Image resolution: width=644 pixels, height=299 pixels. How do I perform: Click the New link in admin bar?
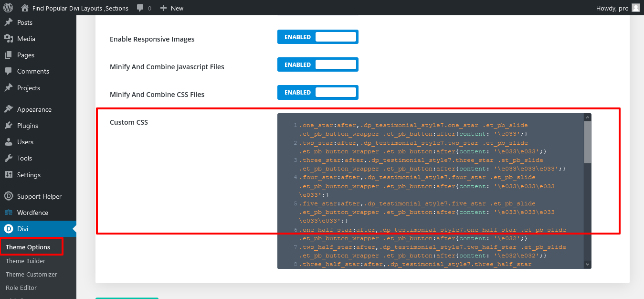coord(177,8)
